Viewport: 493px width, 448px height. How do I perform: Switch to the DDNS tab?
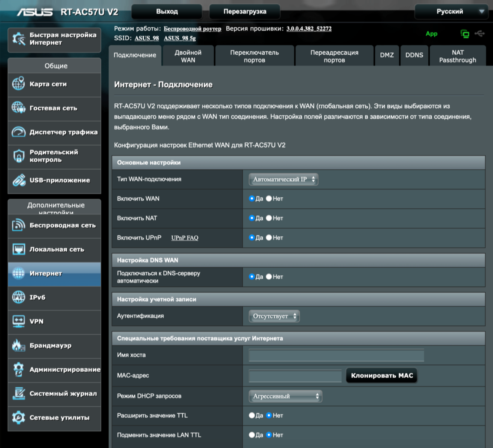tap(414, 55)
